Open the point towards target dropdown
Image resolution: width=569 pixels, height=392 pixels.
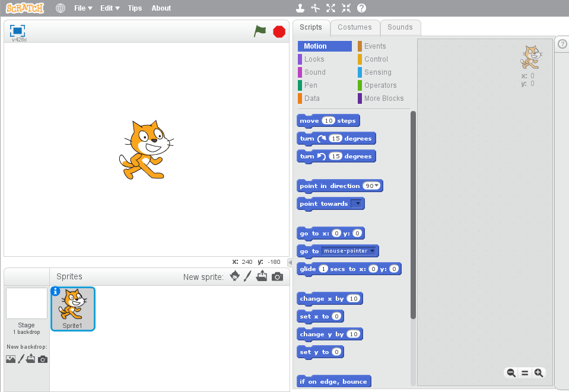(x=357, y=203)
